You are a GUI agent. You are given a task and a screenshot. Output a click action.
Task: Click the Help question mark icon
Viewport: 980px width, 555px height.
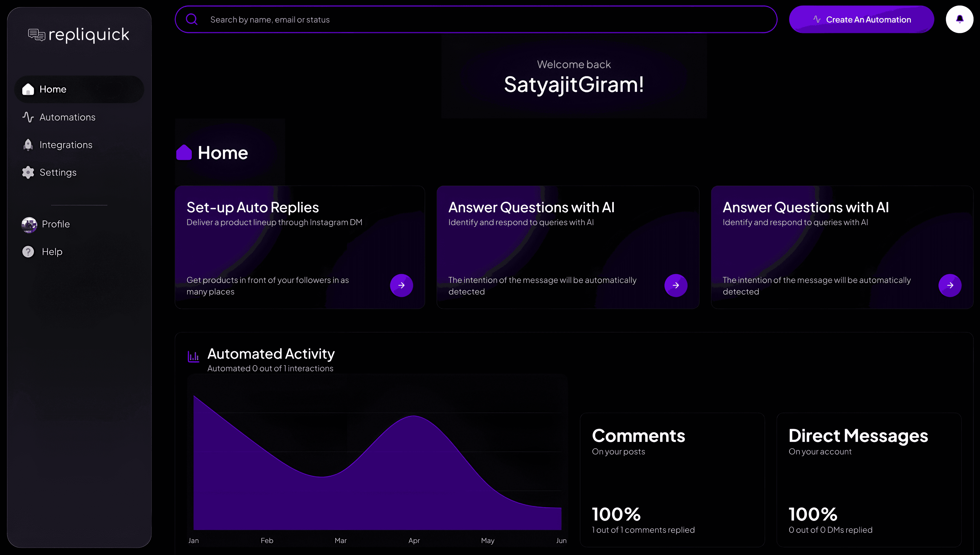[28, 251]
